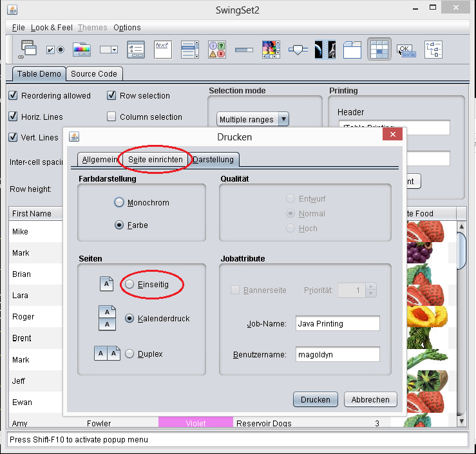
Task: Click the Java icon in SwingSet2 title bar
Action: click(x=12, y=10)
